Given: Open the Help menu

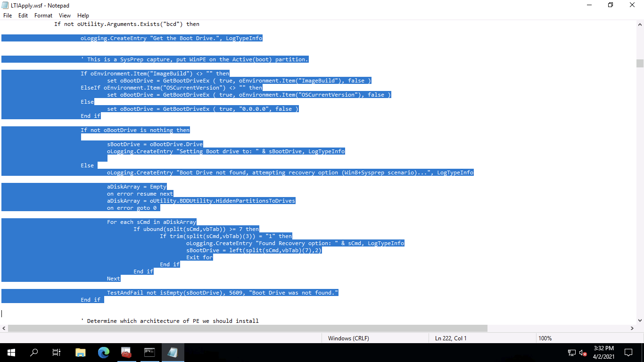Looking at the screenshot, I should point(83,15).
